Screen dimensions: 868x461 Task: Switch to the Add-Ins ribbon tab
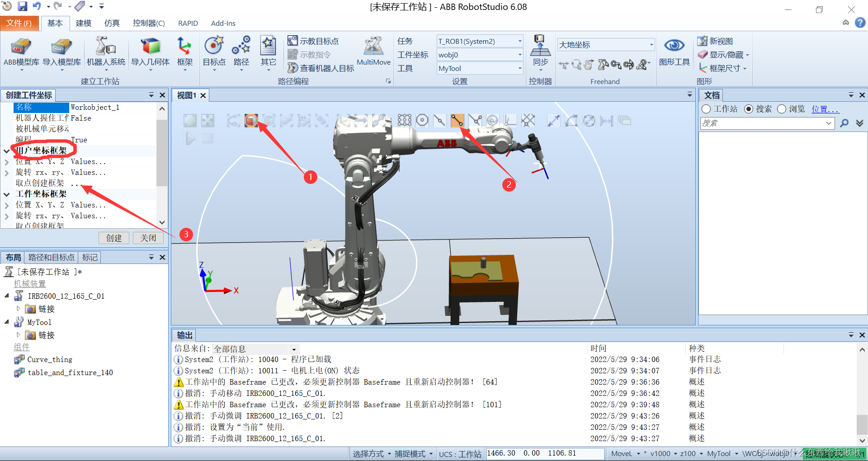pyautogui.click(x=223, y=23)
